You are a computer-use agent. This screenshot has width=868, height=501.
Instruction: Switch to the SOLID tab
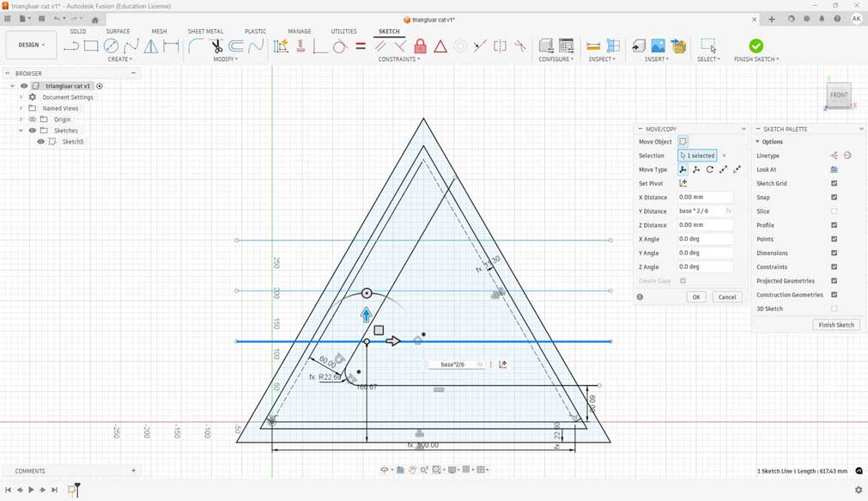(x=77, y=32)
